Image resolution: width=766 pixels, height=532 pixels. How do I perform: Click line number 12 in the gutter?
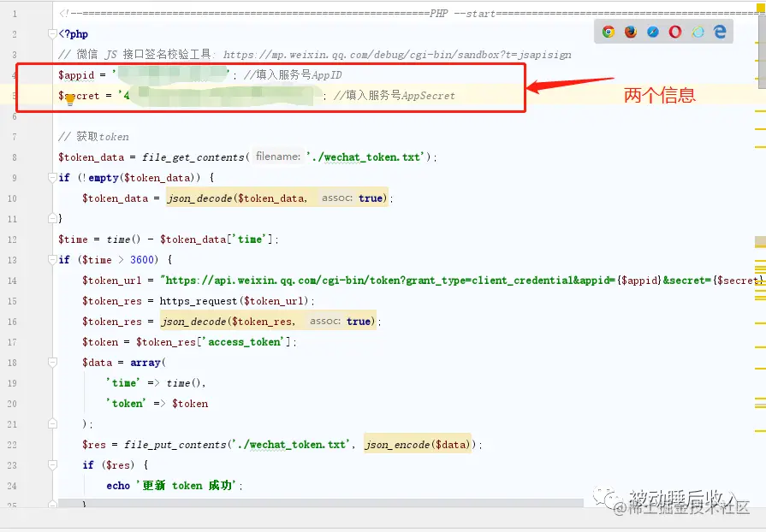[x=12, y=239]
